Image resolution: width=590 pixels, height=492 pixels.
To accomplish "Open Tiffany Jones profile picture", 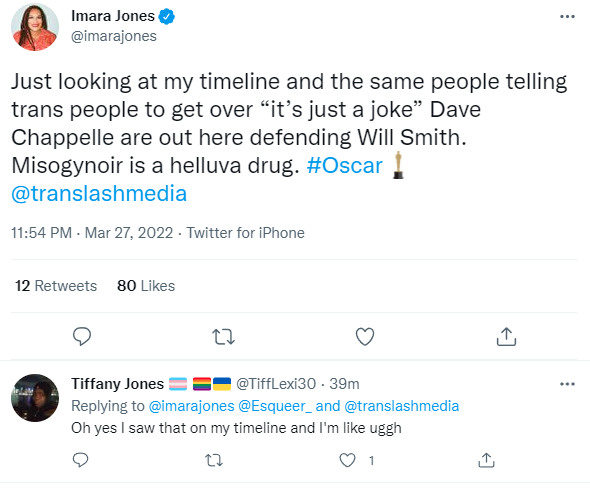I will [x=35, y=398].
